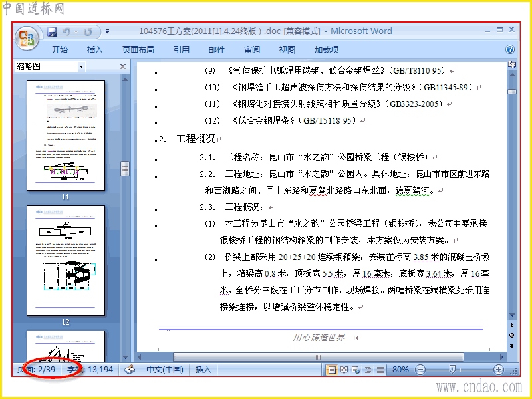Screen dimensions: 532x399
Task: Click the zoom slider handle
Action: (452, 369)
